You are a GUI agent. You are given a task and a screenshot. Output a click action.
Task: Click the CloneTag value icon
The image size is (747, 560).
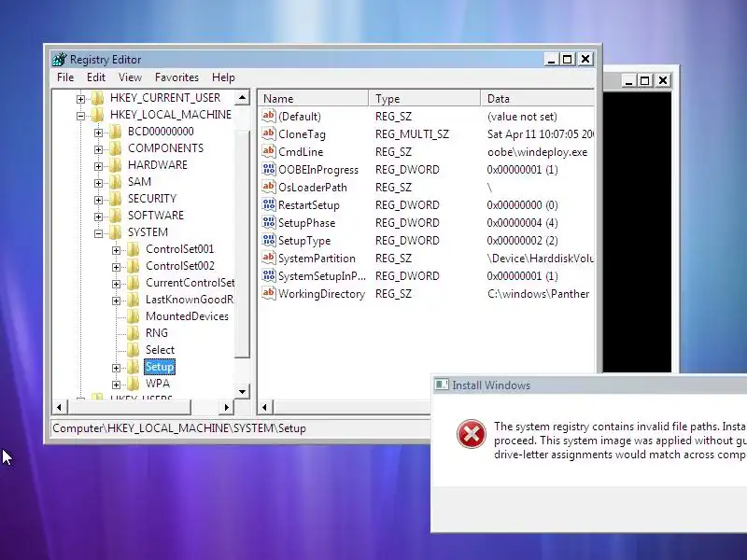coord(269,133)
